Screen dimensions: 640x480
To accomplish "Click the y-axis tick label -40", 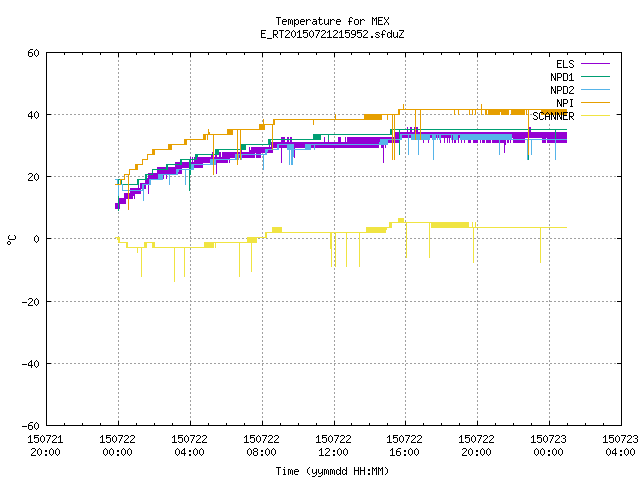I will click(31, 364).
